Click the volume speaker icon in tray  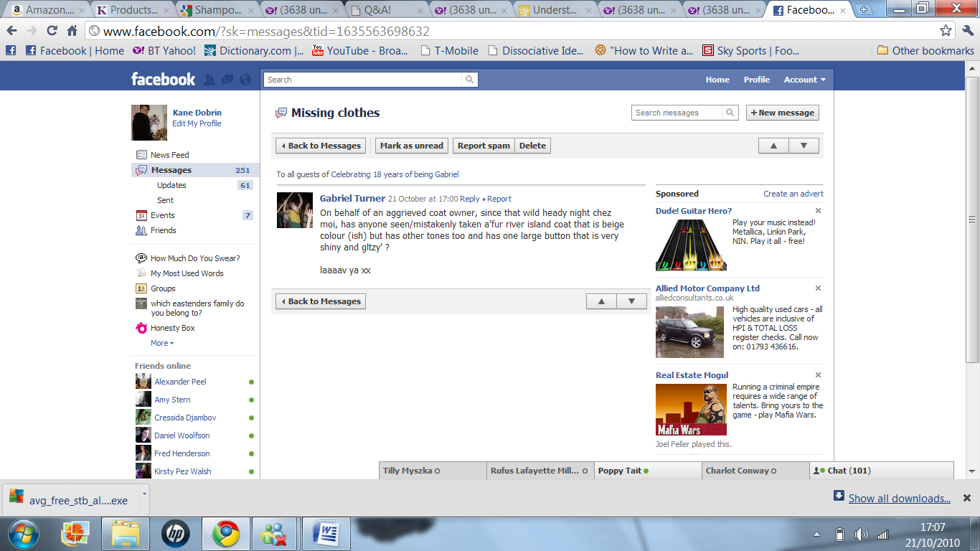tap(862, 534)
